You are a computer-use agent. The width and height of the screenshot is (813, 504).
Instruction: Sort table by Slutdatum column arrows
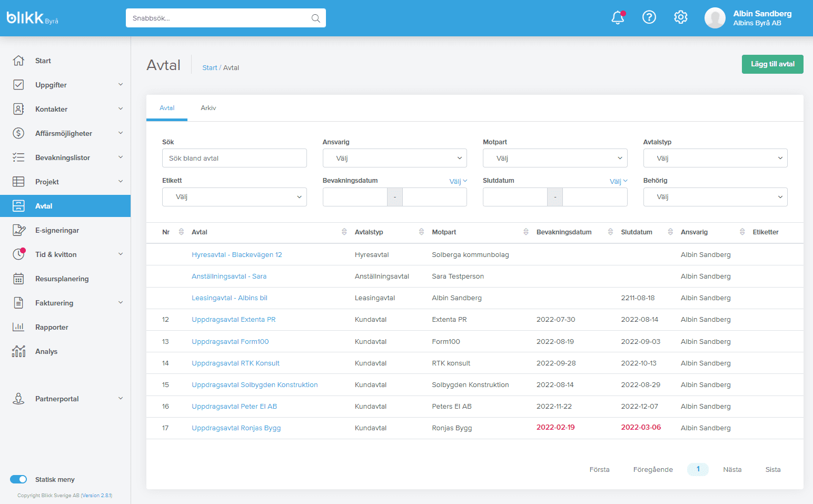pyautogui.click(x=670, y=232)
